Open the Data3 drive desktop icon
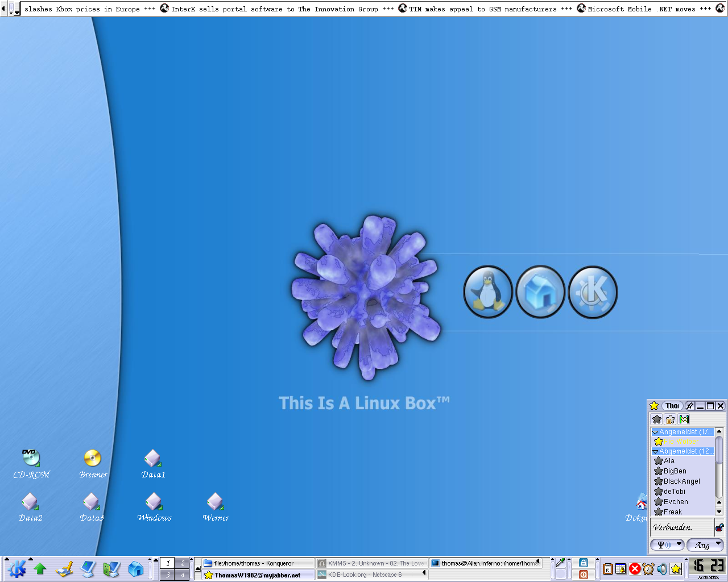728x582 pixels. (92, 507)
